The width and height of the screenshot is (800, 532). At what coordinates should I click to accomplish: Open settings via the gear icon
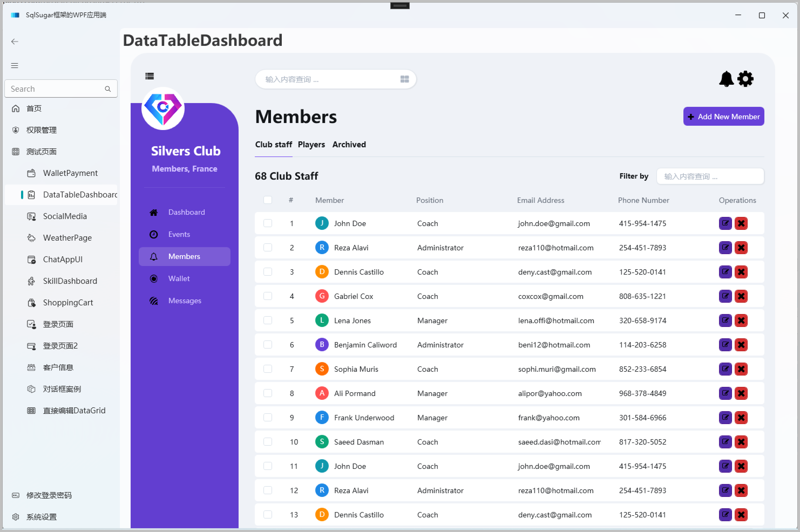(745, 79)
